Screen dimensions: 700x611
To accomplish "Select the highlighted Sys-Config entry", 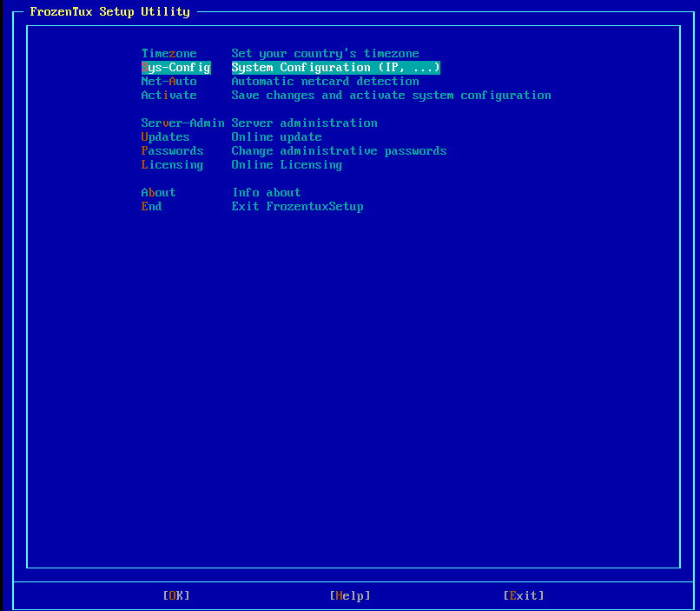I will tap(176, 68).
